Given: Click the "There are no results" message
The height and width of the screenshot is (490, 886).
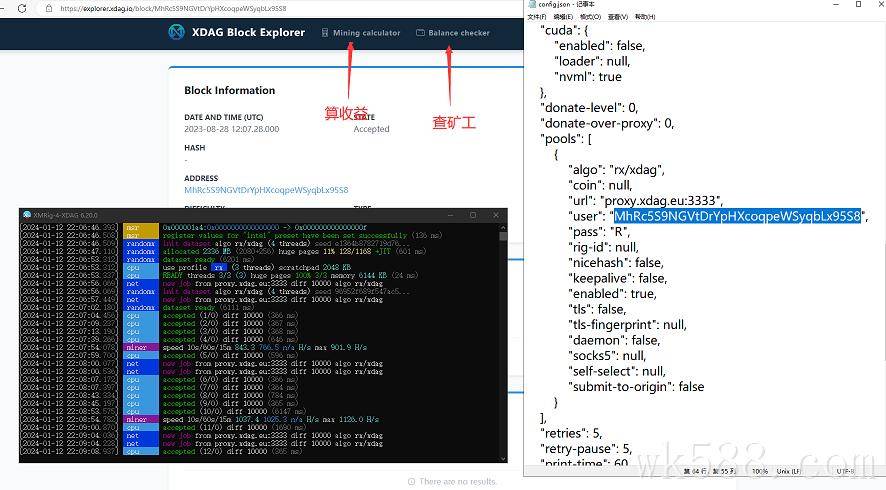Looking at the screenshot, I should tap(452, 482).
